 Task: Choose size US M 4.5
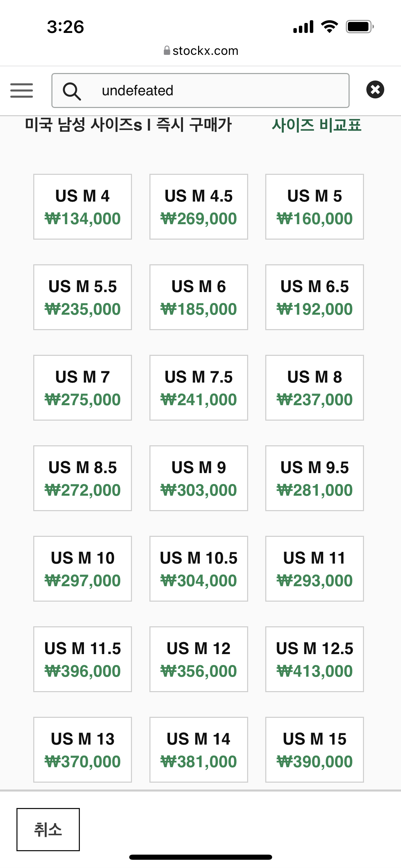click(198, 207)
